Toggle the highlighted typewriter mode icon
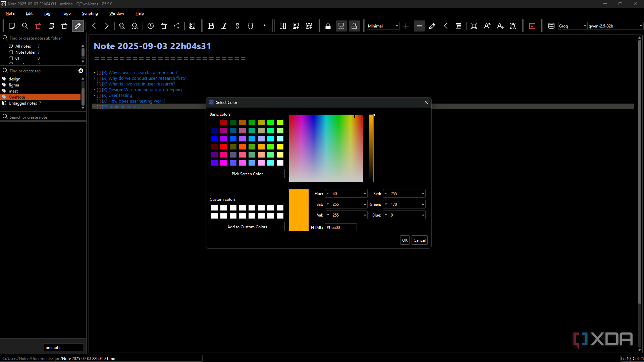Image resolution: width=644 pixels, height=362 pixels. click(x=341, y=26)
